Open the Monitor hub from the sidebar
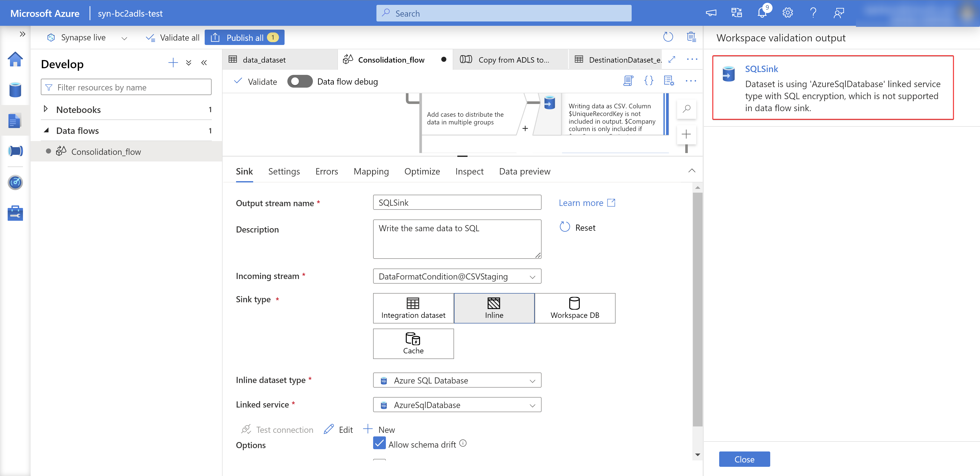The width and height of the screenshot is (980, 476). 15,182
